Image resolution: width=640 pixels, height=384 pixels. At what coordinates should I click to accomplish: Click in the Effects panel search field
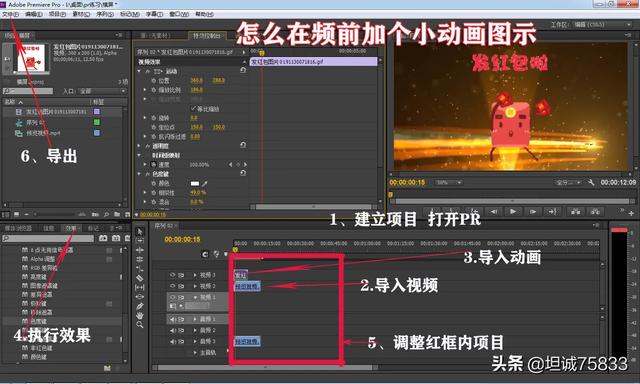48,238
